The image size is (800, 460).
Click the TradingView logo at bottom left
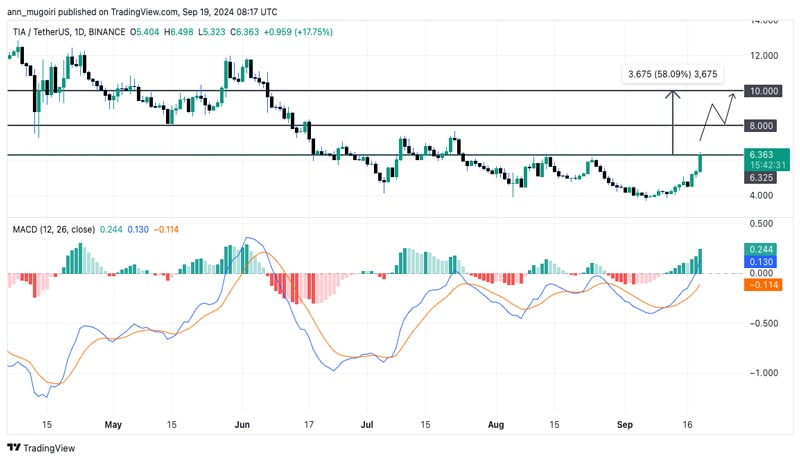[x=41, y=448]
